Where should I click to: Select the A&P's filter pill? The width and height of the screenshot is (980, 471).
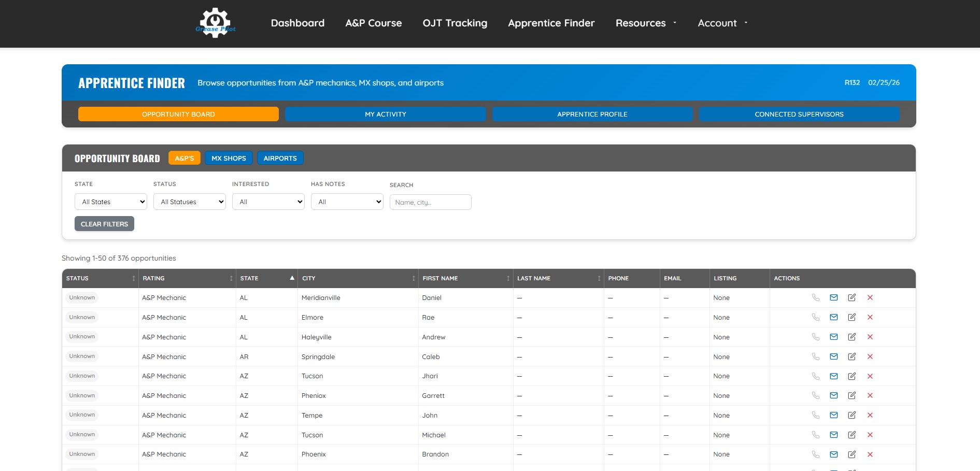pyautogui.click(x=184, y=158)
